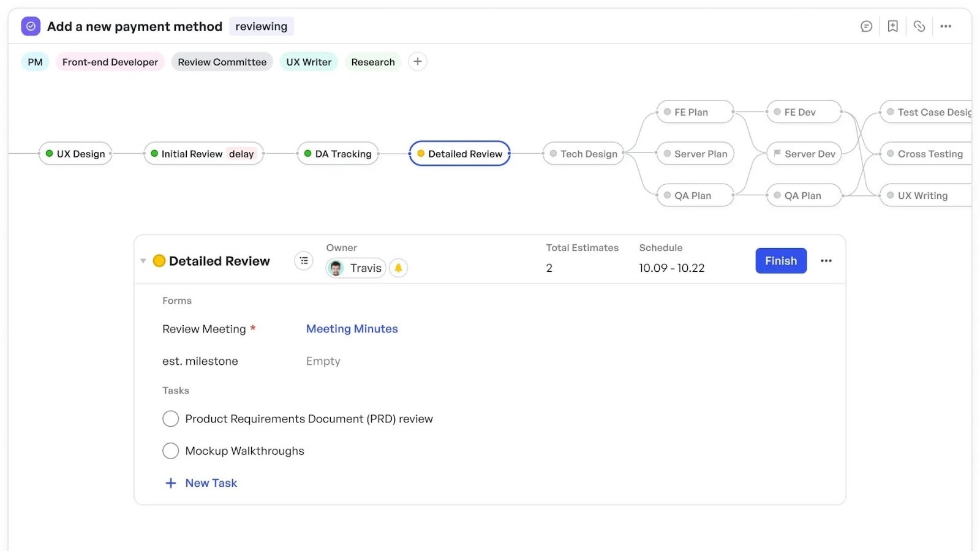Click the link attachment icon
This screenshot has height=551, width=980.
coord(919,26)
